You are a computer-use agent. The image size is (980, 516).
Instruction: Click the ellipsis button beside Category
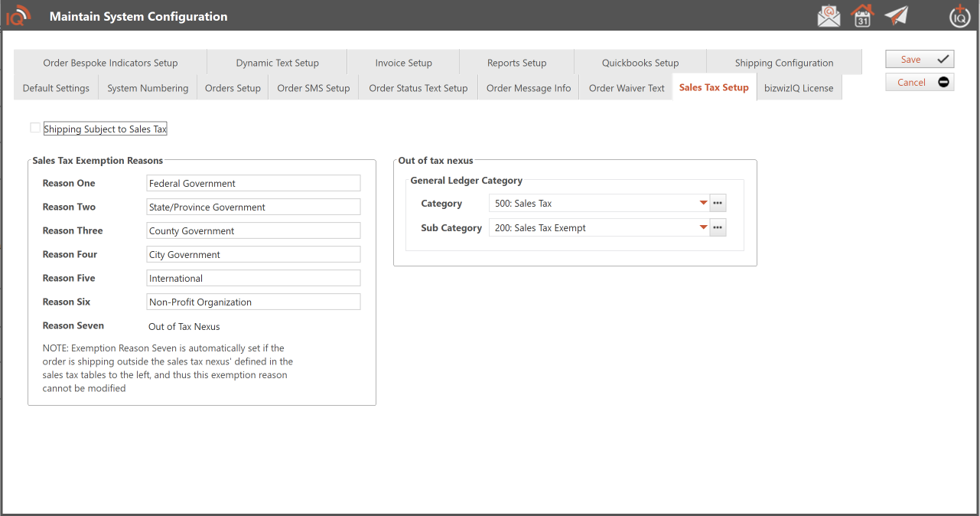pyautogui.click(x=717, y=204)
